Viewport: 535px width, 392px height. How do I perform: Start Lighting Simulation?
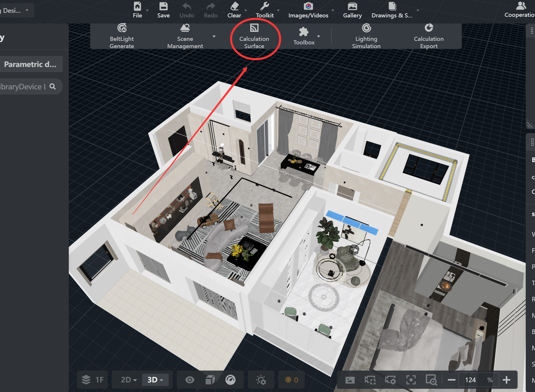366,36
